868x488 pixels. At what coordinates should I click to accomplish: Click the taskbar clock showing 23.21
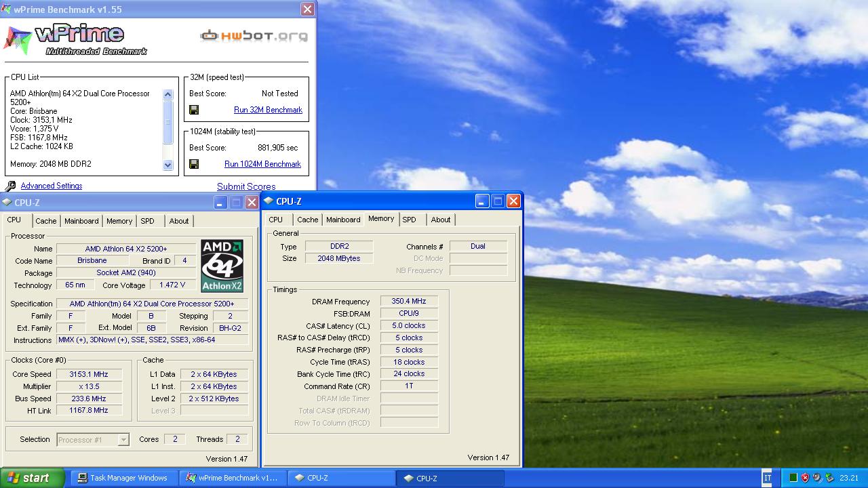[849, 478]
